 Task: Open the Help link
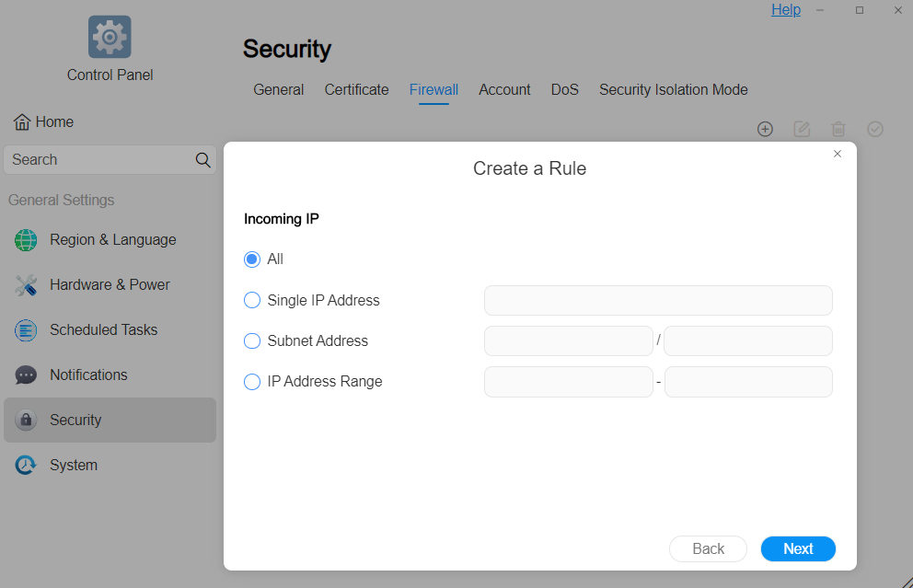tap(785, 10)
